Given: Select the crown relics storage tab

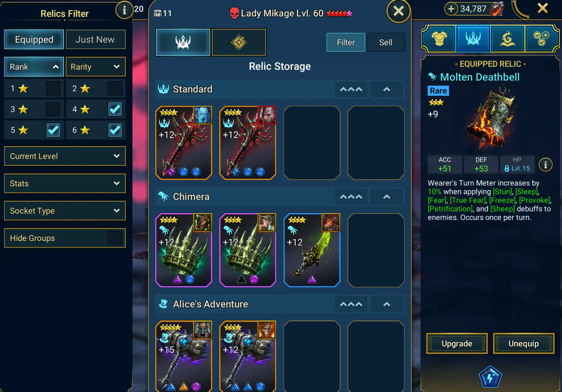Looking at the screenshot, I should coord(183,42).
